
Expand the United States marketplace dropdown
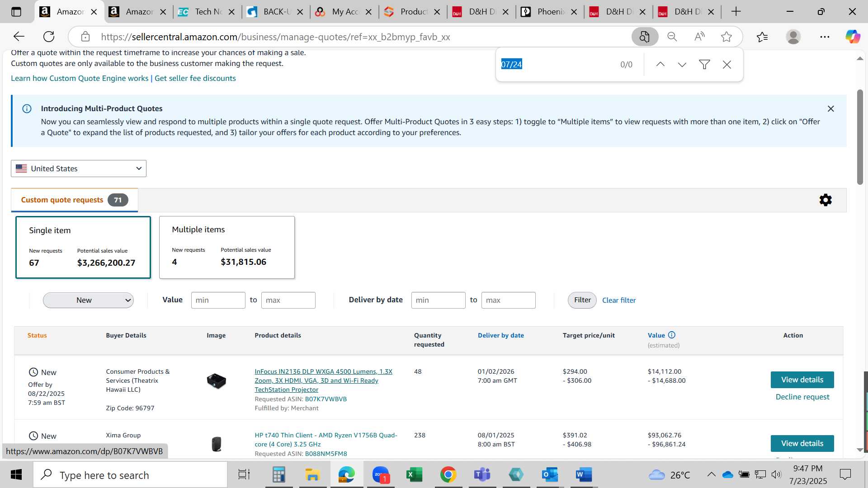click(x=79, y=169)
